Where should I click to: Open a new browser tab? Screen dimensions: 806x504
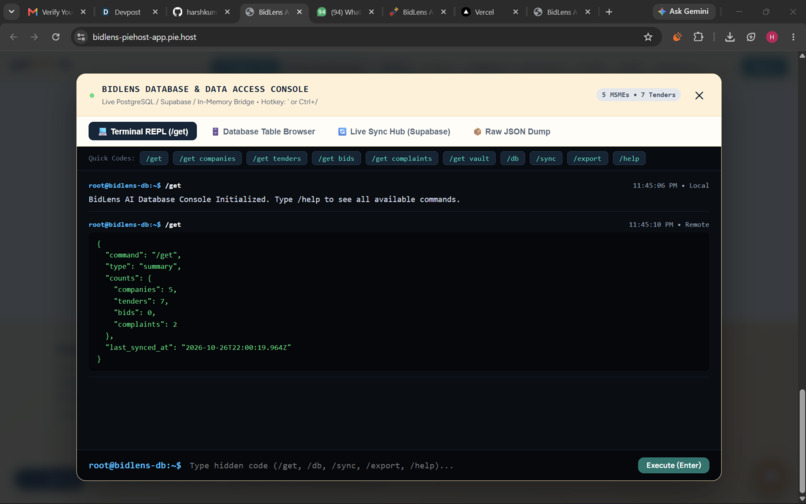point(609,12)
